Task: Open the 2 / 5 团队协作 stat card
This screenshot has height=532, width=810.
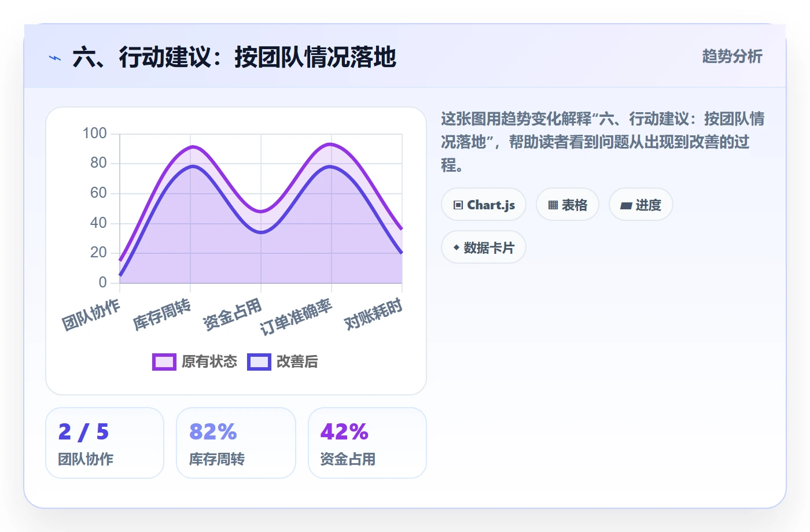Action: [x=105, y=443]
